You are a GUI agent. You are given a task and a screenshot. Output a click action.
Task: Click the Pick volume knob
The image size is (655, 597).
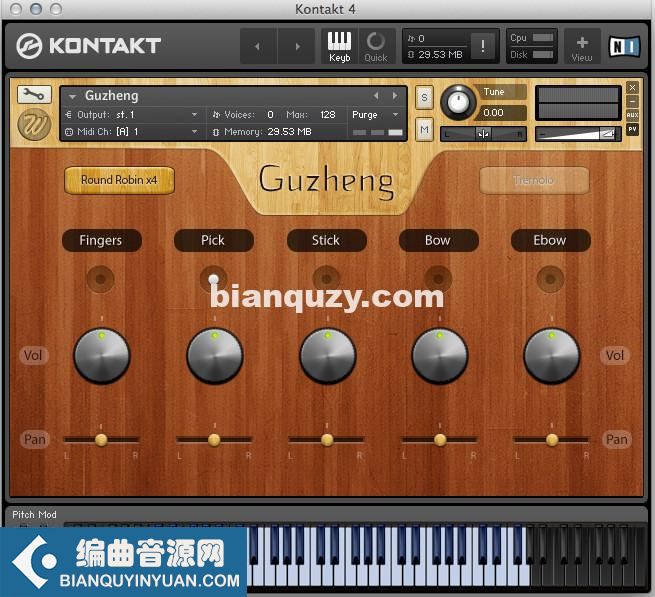pos(215,356)
